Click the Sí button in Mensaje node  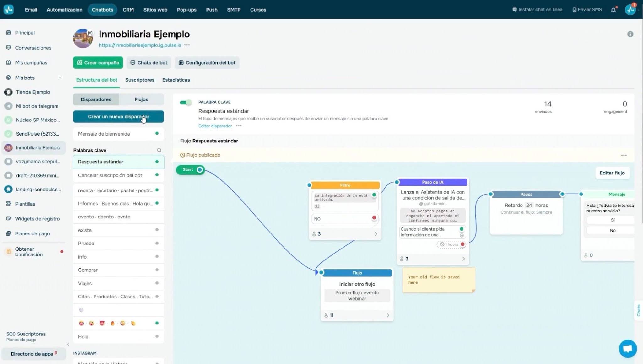tap(611, 220)
